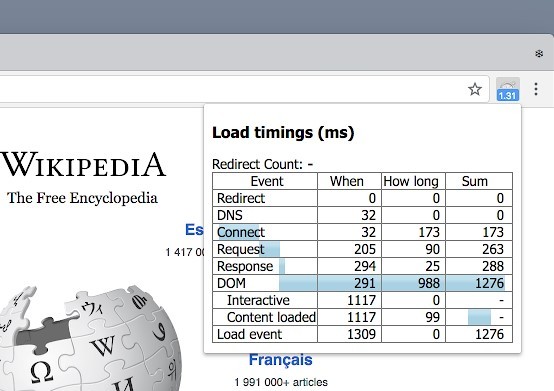Click the 'When' column header
This screenshot has height=391, width=554.
(x=347, y=181)
